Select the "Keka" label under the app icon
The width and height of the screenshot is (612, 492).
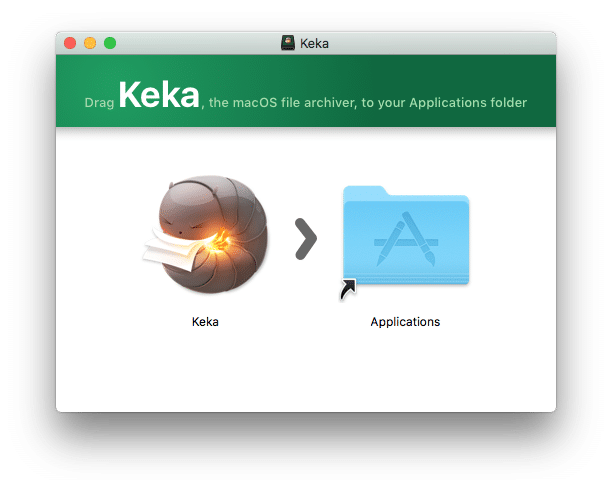[x=205, y=322]
